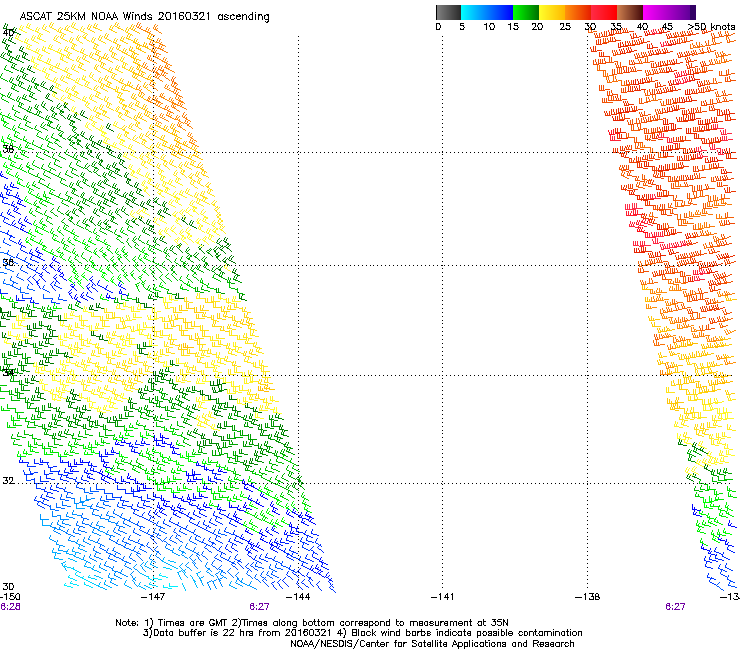
Task: Click the '5' legend scale label
Action: pos(462,27)
